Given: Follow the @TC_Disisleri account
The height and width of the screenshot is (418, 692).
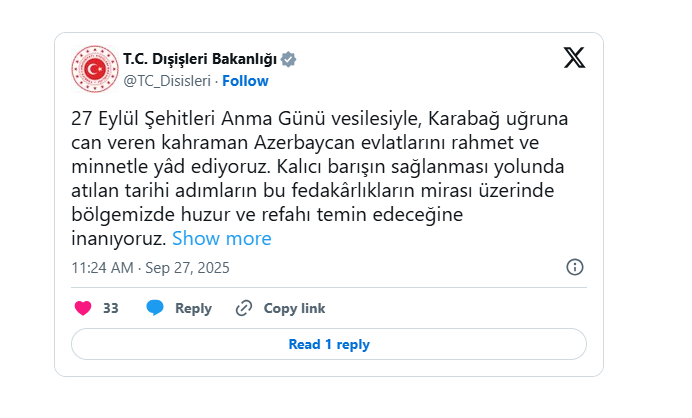Looking at the screenshot, I should 245,81.
